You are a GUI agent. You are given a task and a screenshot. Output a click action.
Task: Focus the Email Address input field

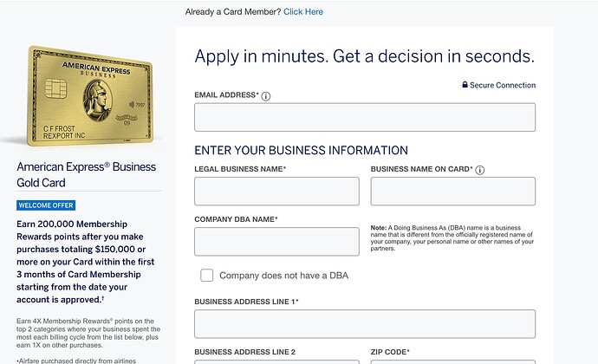pos(365,117)
